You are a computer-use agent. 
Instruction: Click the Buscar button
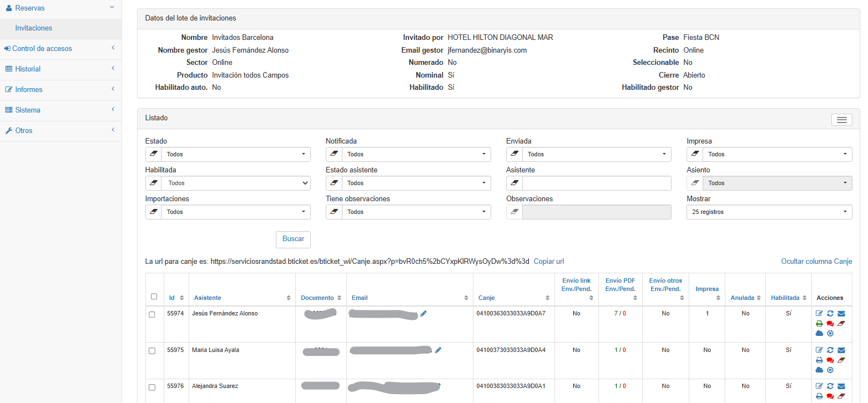(x=293, y=239)
